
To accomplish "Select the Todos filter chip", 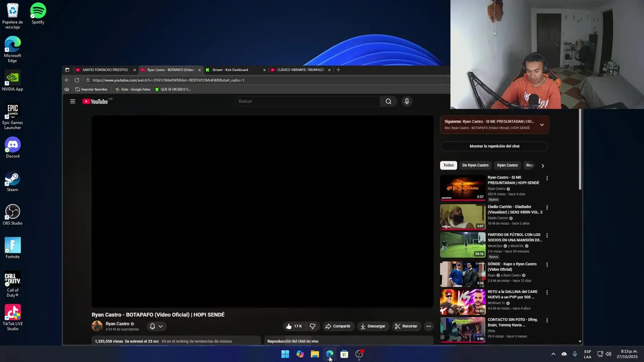I will tap(448, 165).
